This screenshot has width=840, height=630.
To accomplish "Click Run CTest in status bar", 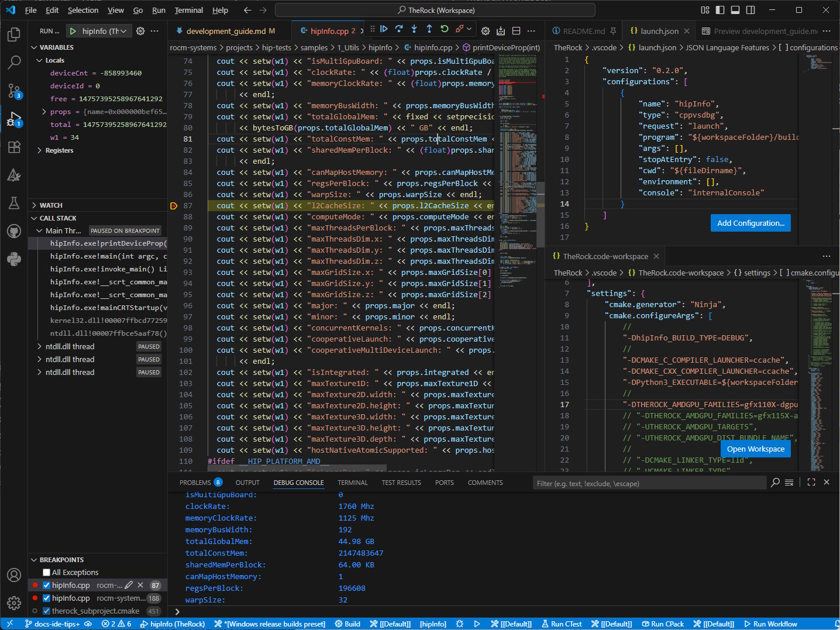I will [562, 624].
